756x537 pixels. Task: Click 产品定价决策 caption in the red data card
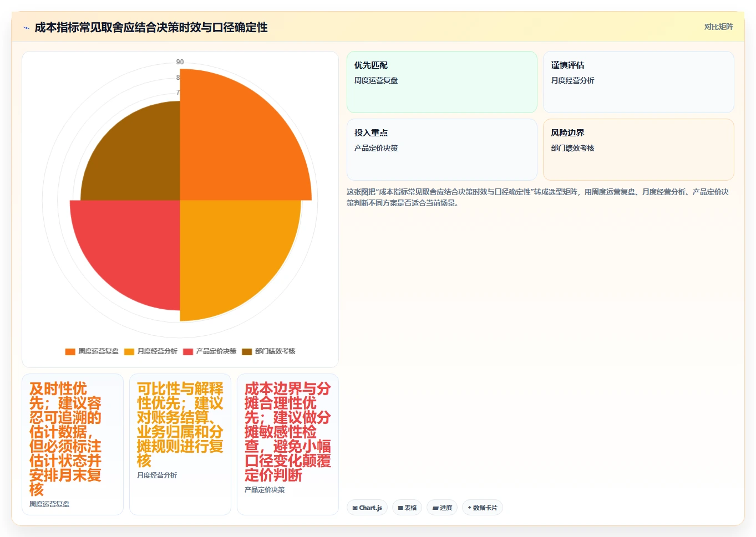(x=265, y=490)
